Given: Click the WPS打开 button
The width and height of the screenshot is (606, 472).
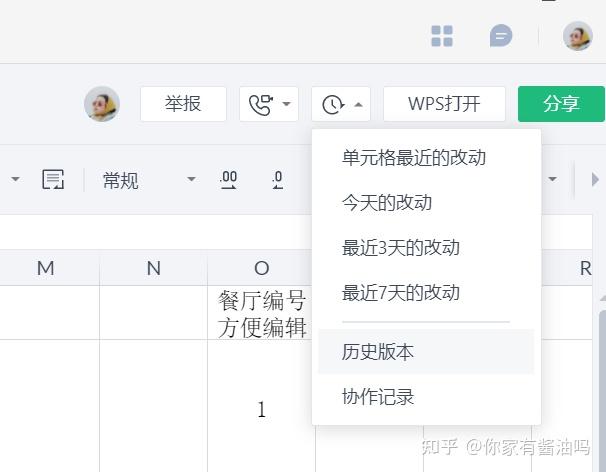Looking at the screenshot, I should tap(444, 104).
